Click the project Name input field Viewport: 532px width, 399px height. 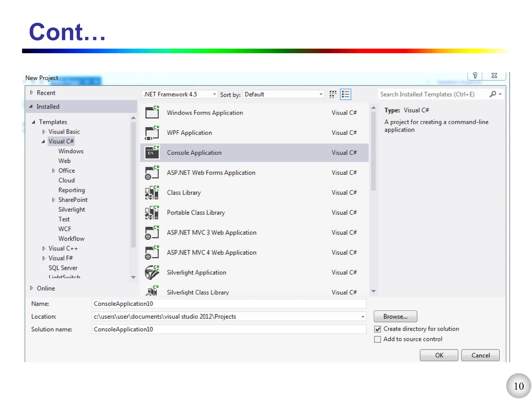[x=229, y=304]
